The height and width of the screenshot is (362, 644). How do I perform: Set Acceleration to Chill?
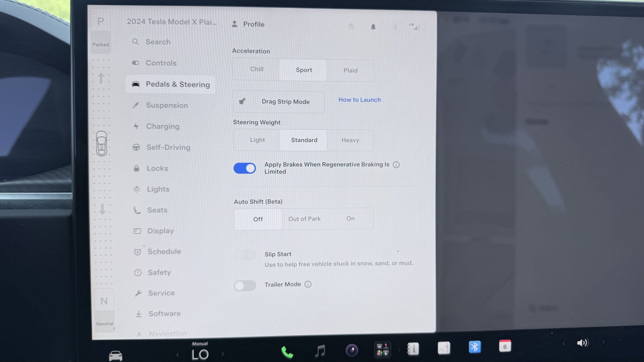tap(257, 69)
